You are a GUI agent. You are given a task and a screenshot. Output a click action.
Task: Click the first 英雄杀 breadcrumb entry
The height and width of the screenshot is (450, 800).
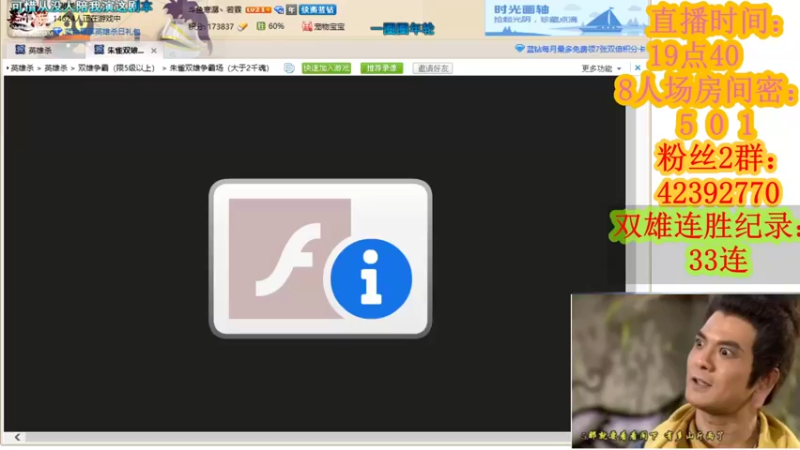[22, 68]
